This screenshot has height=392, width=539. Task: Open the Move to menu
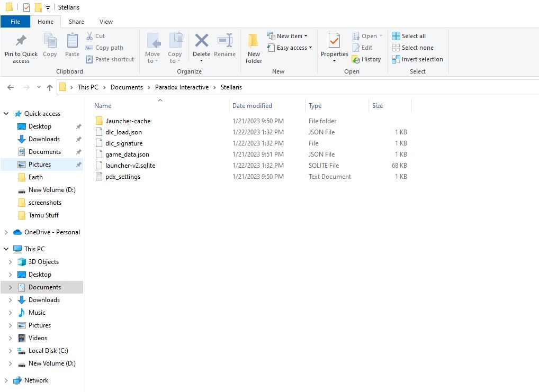coord(152,48)
